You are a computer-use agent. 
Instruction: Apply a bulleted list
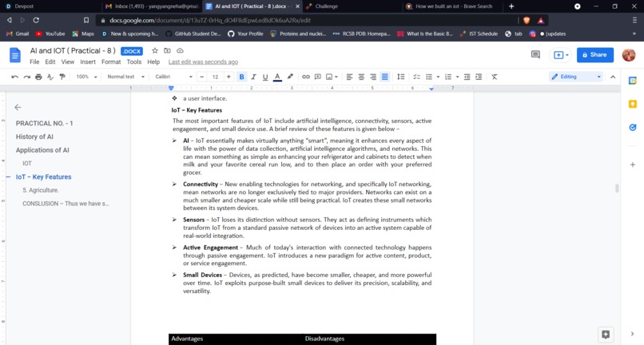click(429, 77)
